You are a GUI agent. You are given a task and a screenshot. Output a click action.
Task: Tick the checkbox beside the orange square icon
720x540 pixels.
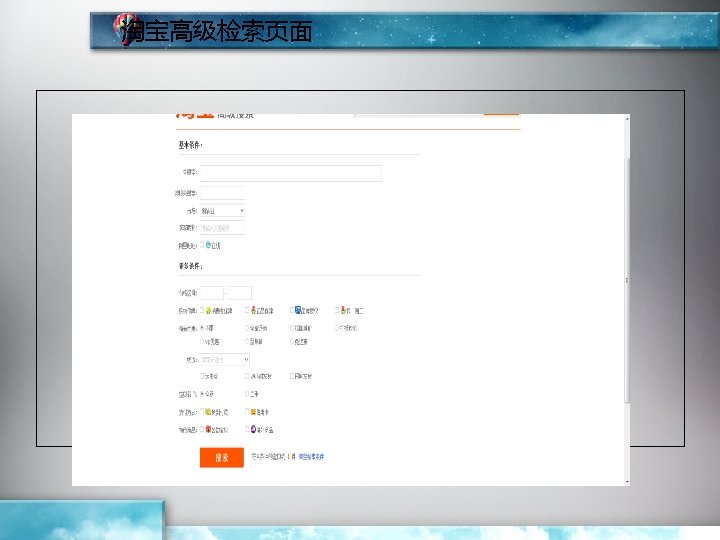click(247, 412)
